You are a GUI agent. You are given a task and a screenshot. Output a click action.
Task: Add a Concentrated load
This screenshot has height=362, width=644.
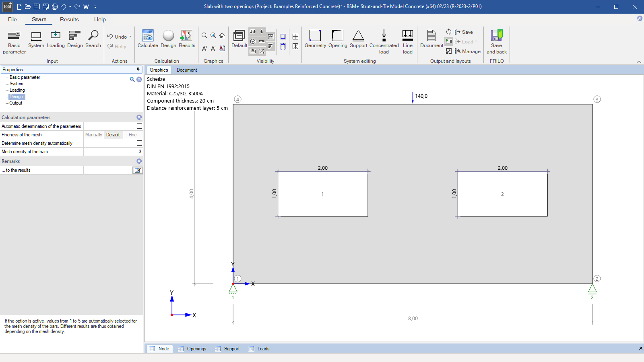click(x=384, y=42)
